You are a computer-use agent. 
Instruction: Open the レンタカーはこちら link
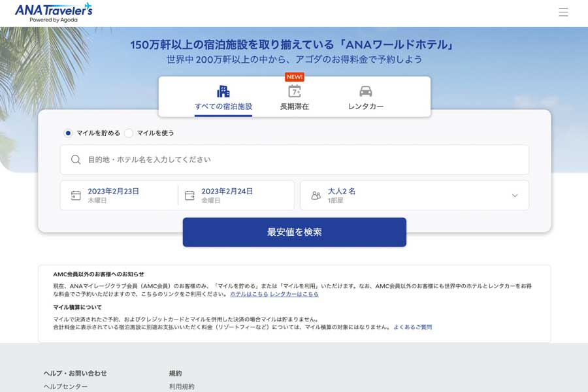[295, 294]
